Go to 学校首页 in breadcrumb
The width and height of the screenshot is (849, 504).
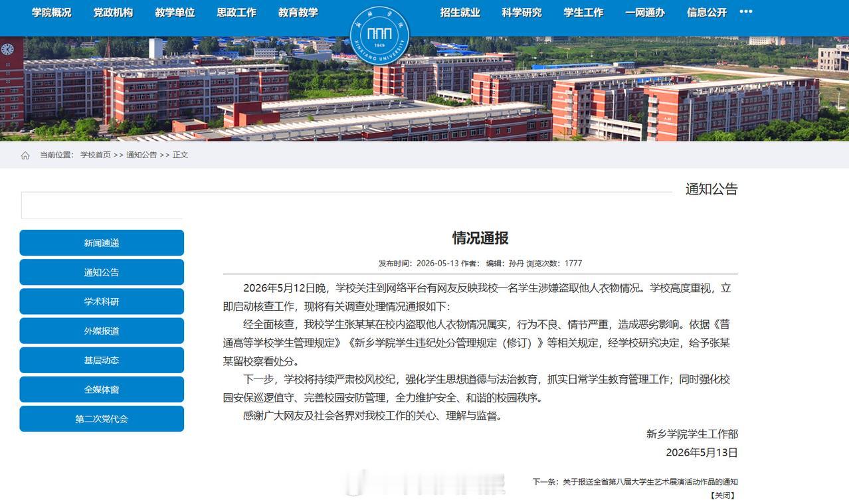tap(96, 155)
